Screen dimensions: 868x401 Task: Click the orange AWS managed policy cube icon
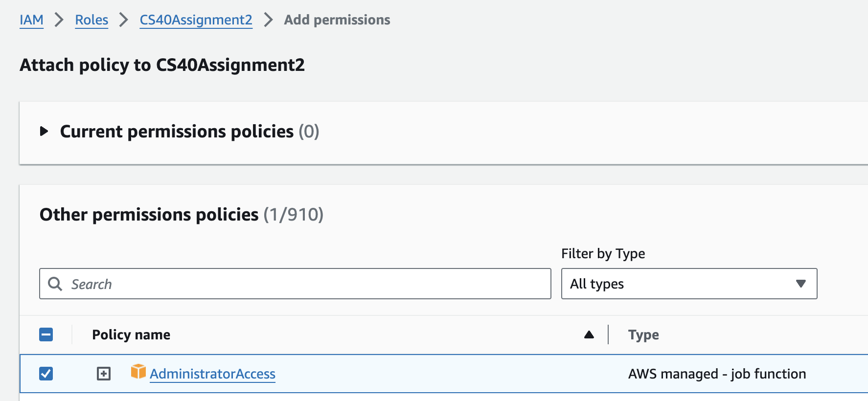tap(138, 372)
